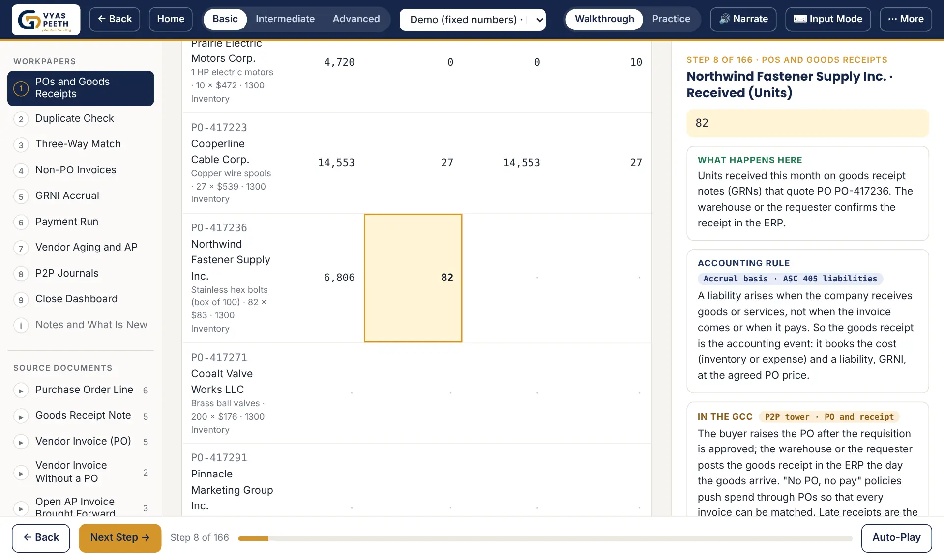
Task: Click the PO-417271 Cobalt Valve Works row
Action: [x=417, y=393]
